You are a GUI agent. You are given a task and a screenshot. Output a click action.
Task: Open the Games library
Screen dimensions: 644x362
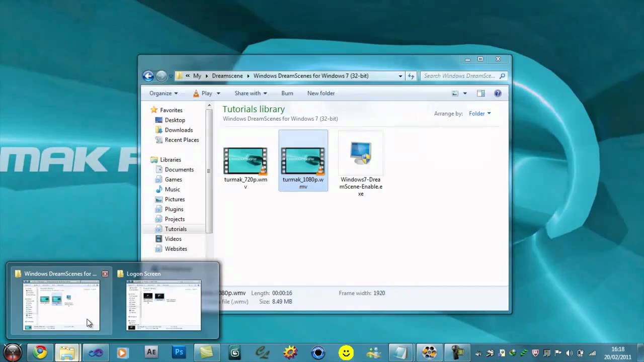click(174, 179)
